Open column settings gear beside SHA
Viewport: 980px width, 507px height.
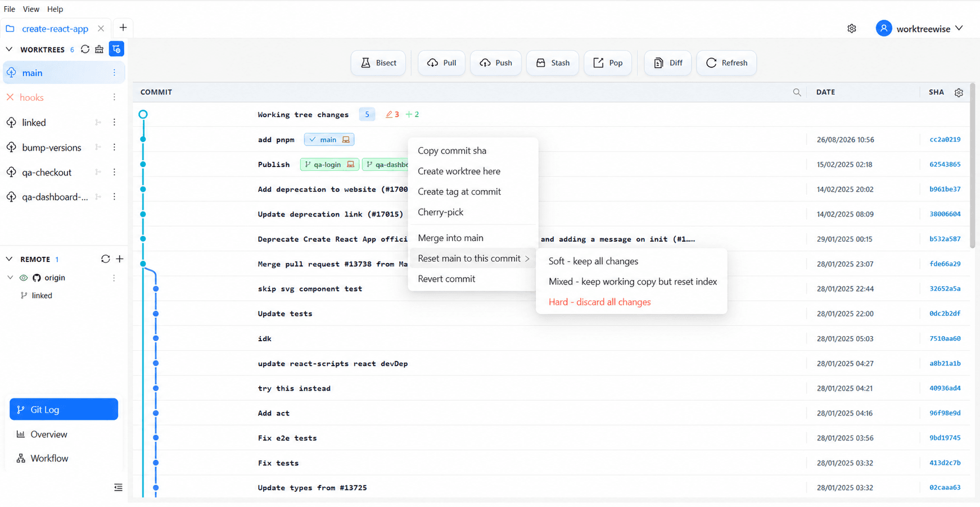[x=959, y=92]
